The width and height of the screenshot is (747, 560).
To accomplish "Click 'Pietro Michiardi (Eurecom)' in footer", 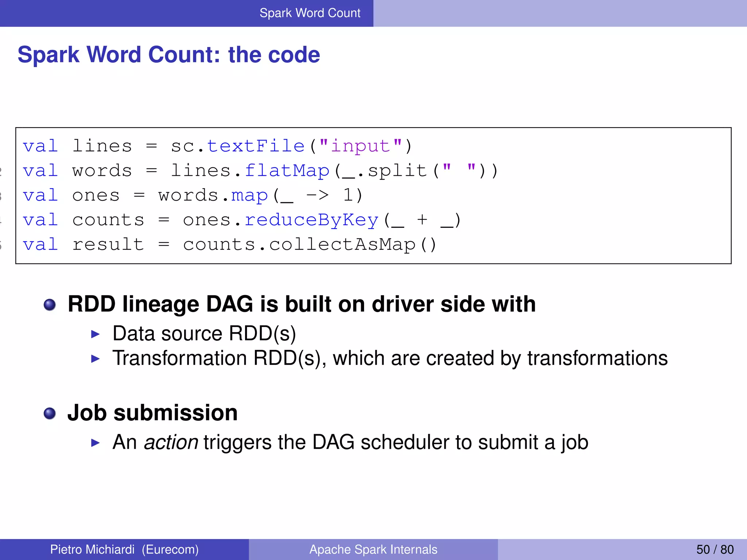I will [x=124, y=549].
